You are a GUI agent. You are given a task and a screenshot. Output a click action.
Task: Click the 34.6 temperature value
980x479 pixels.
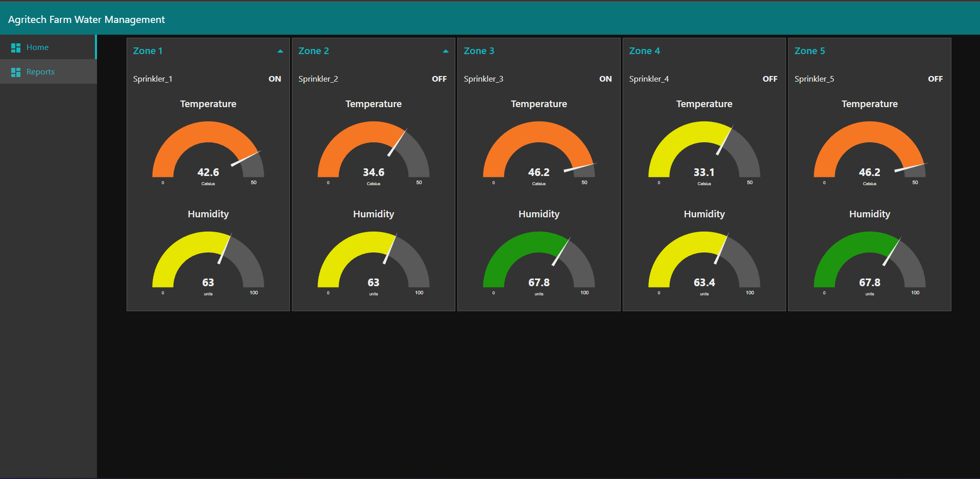[x=374, y=172]
